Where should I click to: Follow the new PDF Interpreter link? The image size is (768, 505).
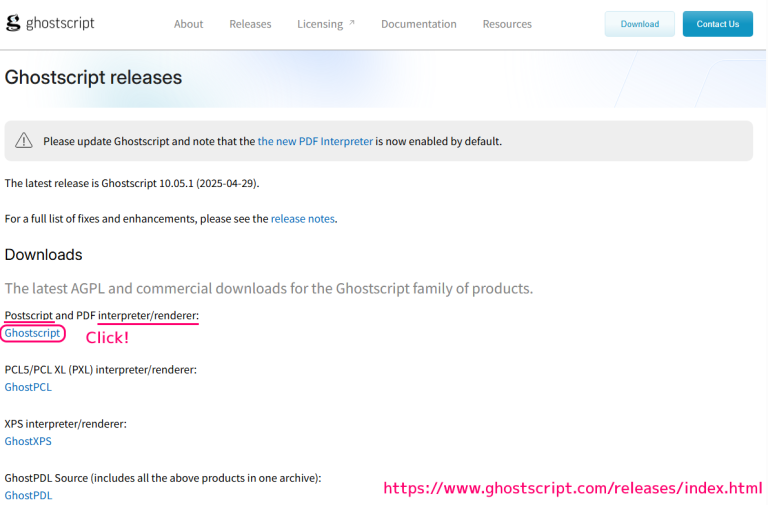click(315, 142)
